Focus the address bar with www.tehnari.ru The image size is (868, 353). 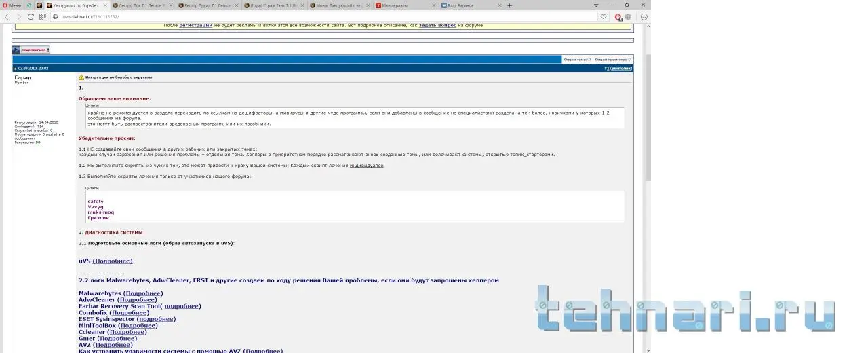coord(325,17)
